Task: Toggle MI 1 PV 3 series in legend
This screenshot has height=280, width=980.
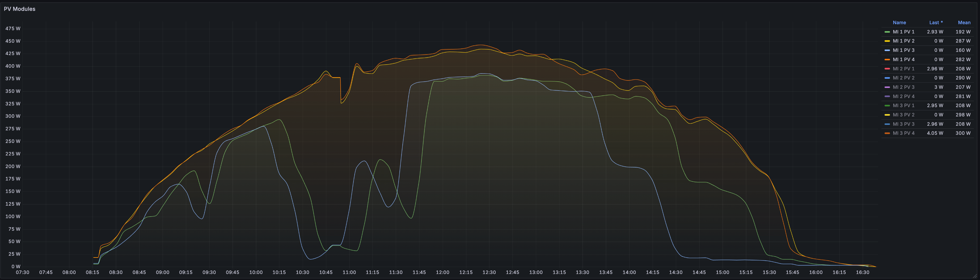Action: click(x=904, y=50)
